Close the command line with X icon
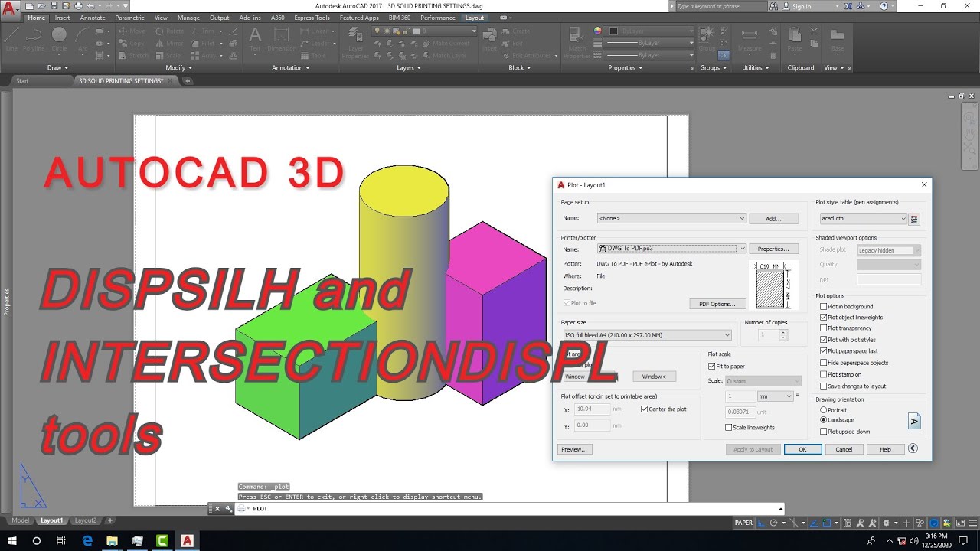 [x=217, y=509]
